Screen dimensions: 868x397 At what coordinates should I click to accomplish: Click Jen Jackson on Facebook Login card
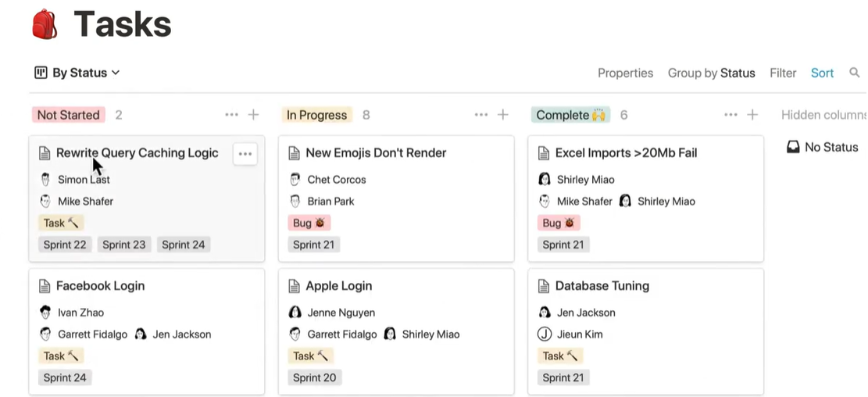point(173,334)
